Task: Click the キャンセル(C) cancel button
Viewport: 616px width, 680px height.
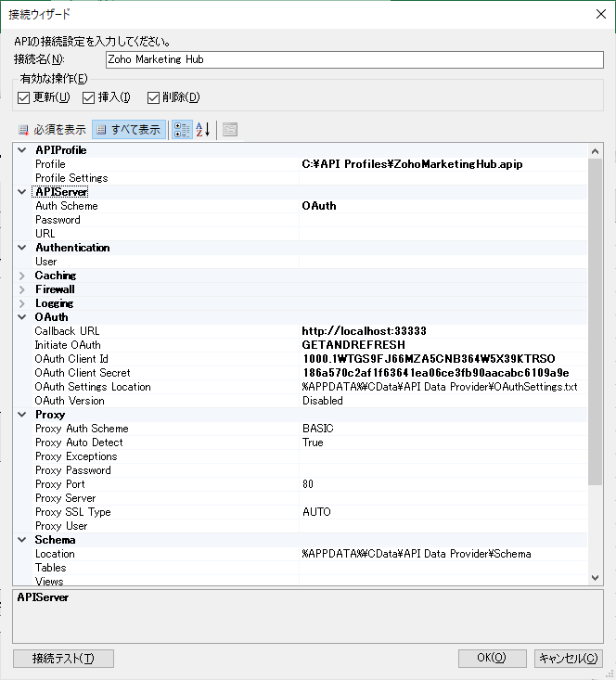Action: point(569,659)
